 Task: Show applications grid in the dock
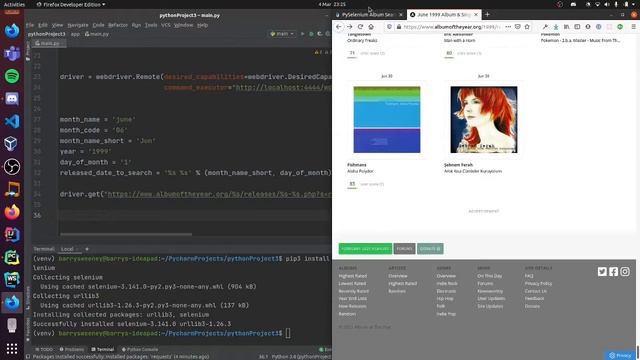tap(12, 348)
